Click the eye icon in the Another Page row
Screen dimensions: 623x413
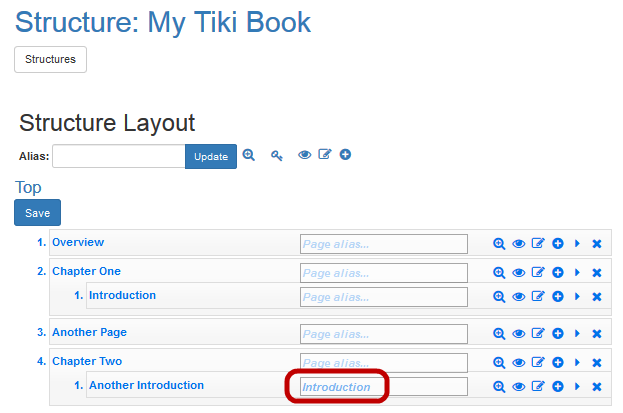pyautogui.click(x=519, y=334)
